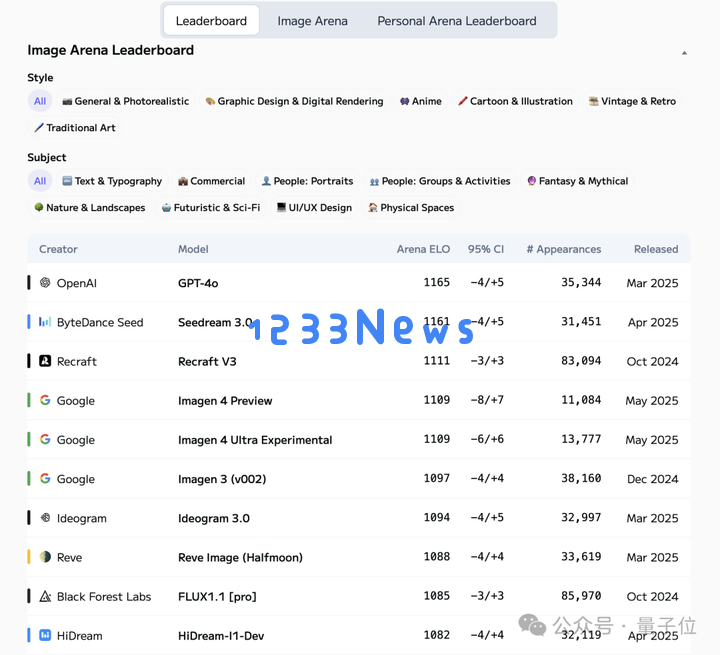Pick the Vintage & Retro style
Image resolution: width=720 pixels, height=655 pixels.
(632, 101)
